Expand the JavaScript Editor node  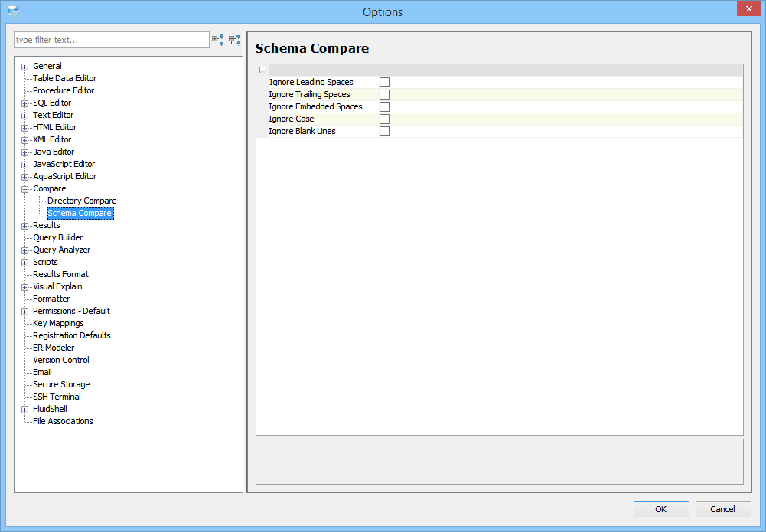[25, 165]
